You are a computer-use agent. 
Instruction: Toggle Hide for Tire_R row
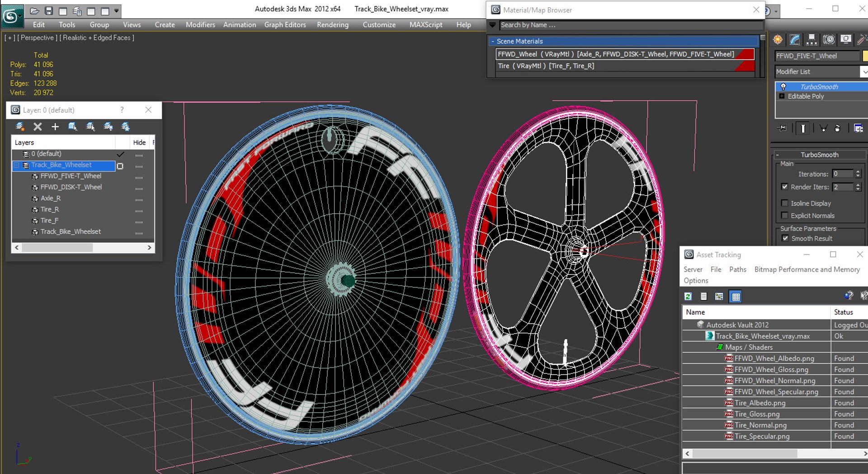[139, 211]
